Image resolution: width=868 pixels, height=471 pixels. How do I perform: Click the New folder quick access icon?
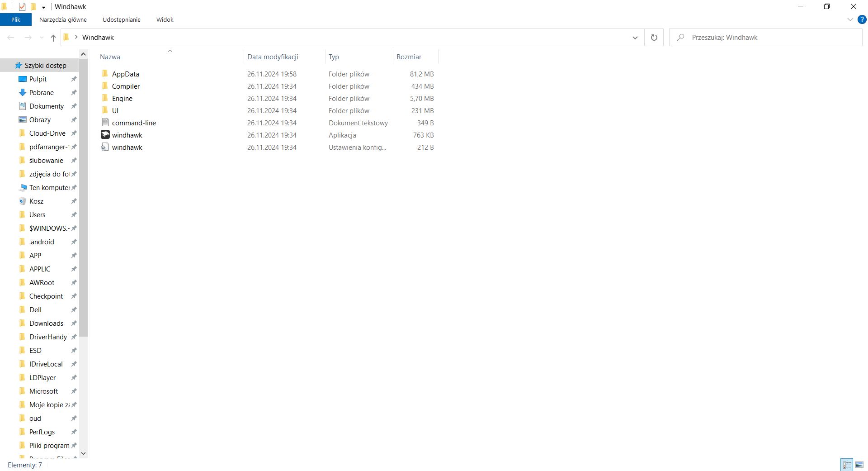[33, 7]
